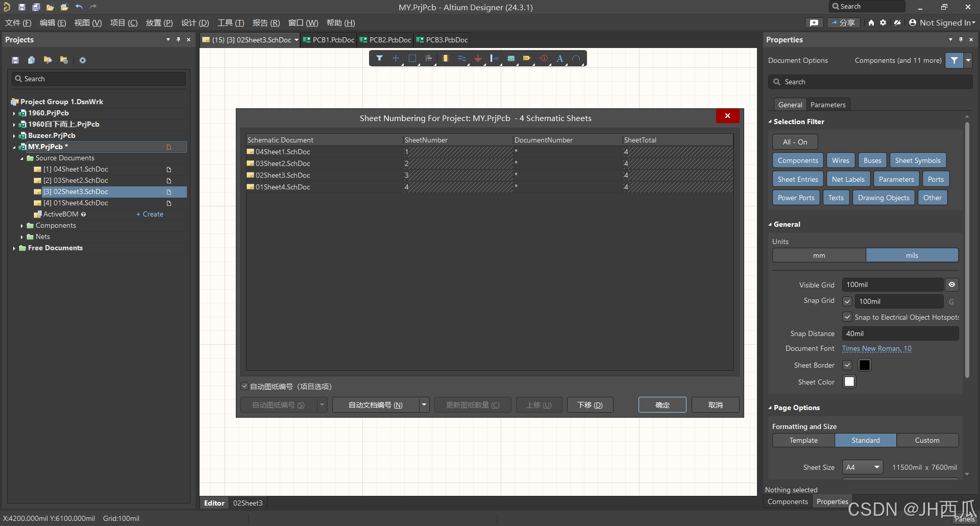
Task: Open the 设计 (D) menu
Action: tap(195, 23)
